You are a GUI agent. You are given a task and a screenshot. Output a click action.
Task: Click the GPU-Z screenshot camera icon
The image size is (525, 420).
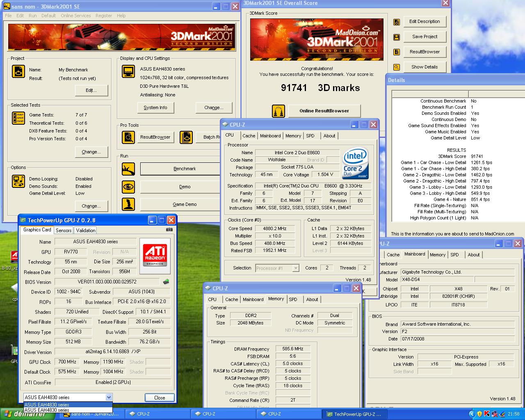click(x=169, y=230)
